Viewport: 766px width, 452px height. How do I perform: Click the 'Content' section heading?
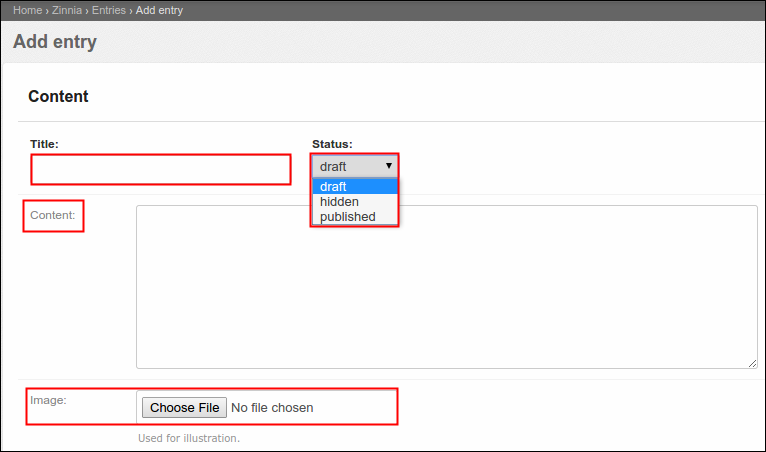click(x=58, y=96)
